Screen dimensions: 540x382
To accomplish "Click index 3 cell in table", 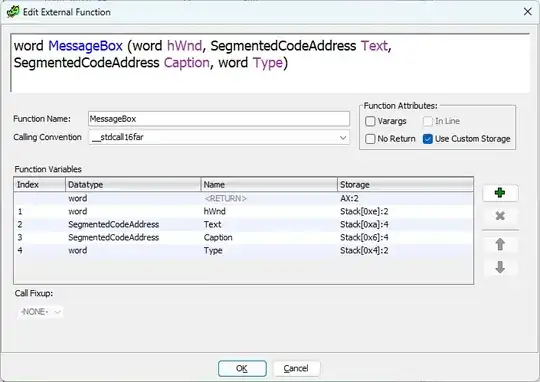I will (x=40, y=238).
